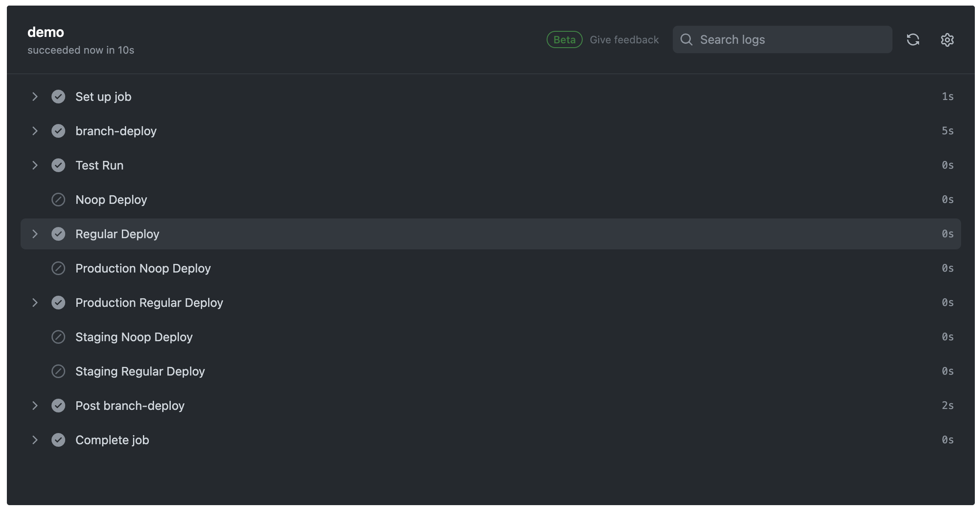The image size is (980, 509).
Task: Click the Beta badge
Action: pos(565,39)
